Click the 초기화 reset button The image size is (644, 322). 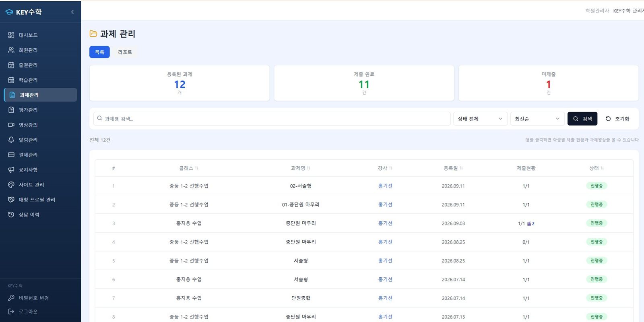617,119
